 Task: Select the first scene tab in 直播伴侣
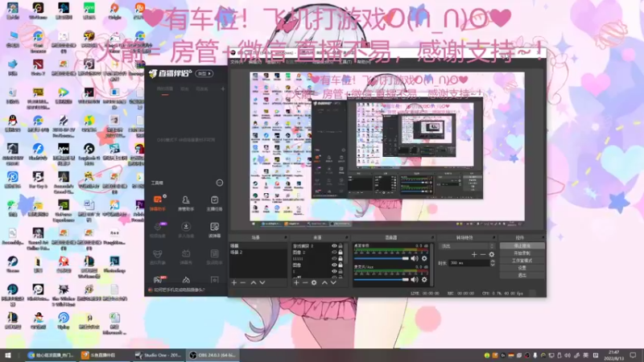tap(165, 89)
